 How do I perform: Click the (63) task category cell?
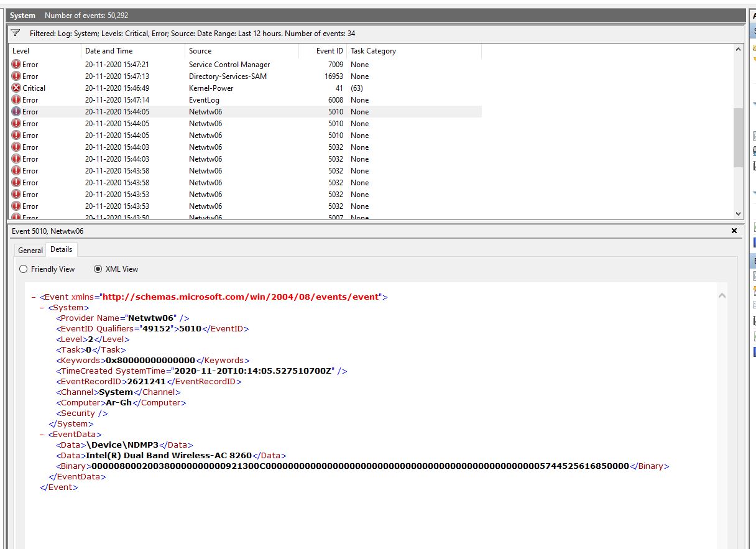click(x=357, y=88)
